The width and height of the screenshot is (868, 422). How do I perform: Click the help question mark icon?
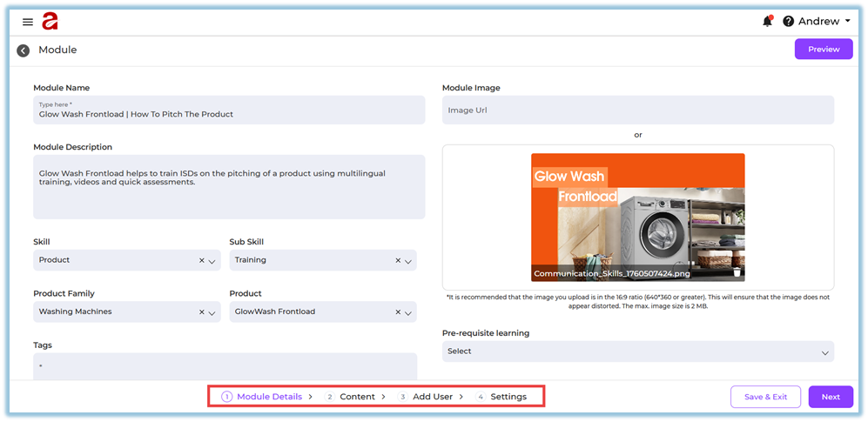pyautogui.click(x=788, y=22)
